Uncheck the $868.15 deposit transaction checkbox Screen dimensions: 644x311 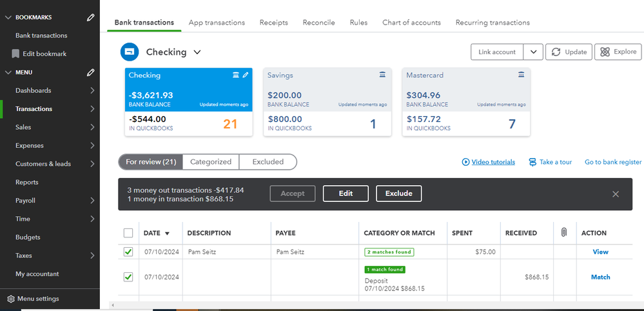click(128, 277)
